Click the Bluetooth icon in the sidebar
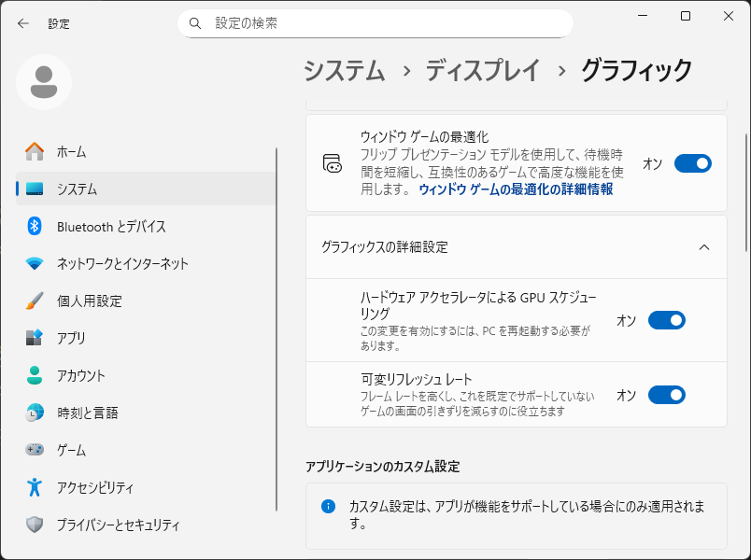751x560 pixels. (x=35, y=226)
